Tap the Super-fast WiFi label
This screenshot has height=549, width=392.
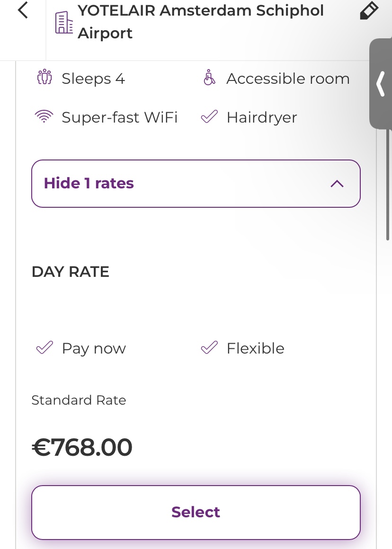pyautogui.click(x=119, y=117)
